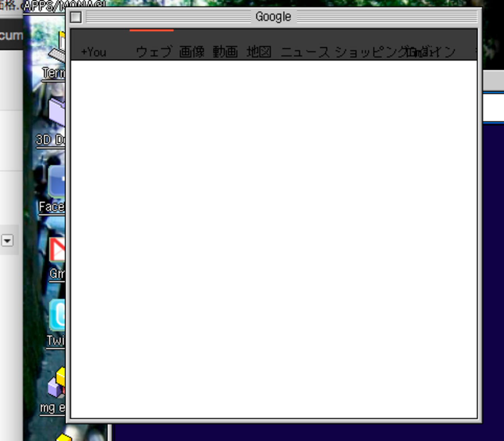This screenshot has height=441, width=504.
Task: Click the Google window title bar
Action: [x=274, y=17]
